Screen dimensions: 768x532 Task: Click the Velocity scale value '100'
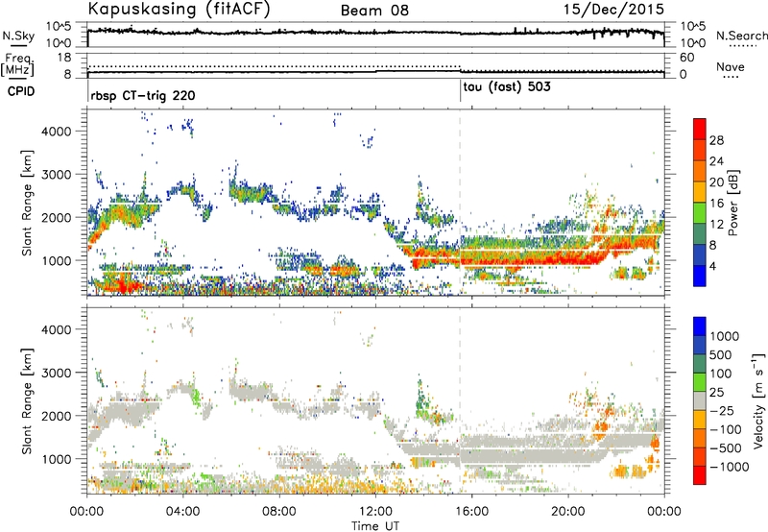[721, 374]
